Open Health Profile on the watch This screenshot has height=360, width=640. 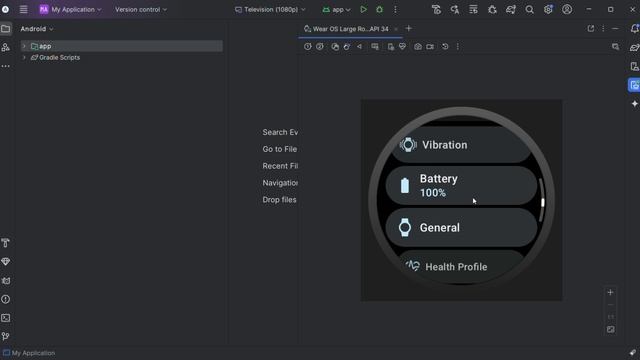click(461, 267)
